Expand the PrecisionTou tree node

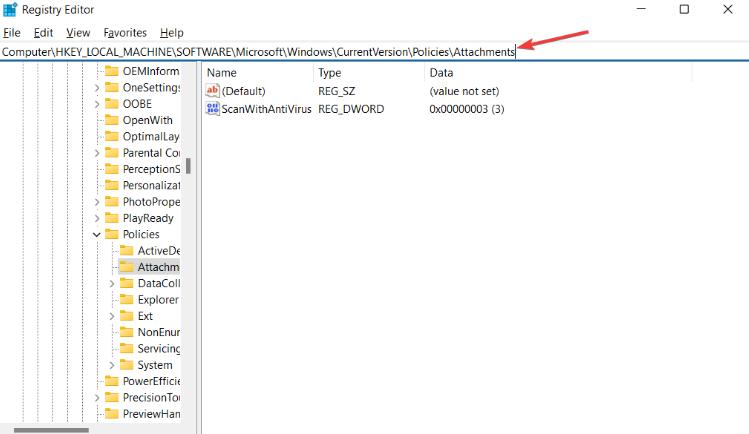click(x=97, y=398)
